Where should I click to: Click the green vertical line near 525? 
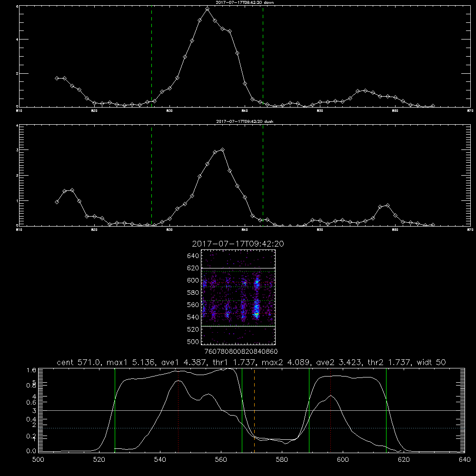[x=115, y=410]
